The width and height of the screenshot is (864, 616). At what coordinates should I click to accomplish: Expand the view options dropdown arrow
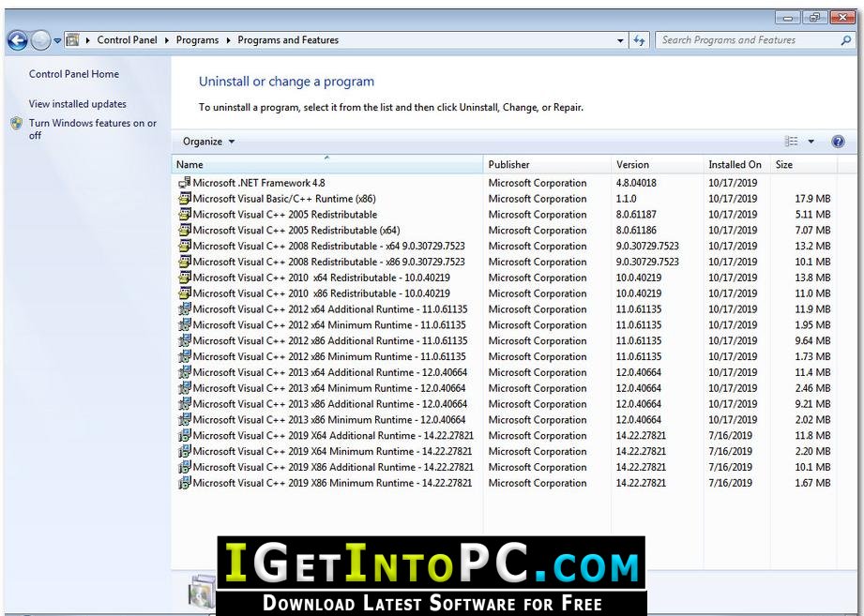tap(811, 142)
